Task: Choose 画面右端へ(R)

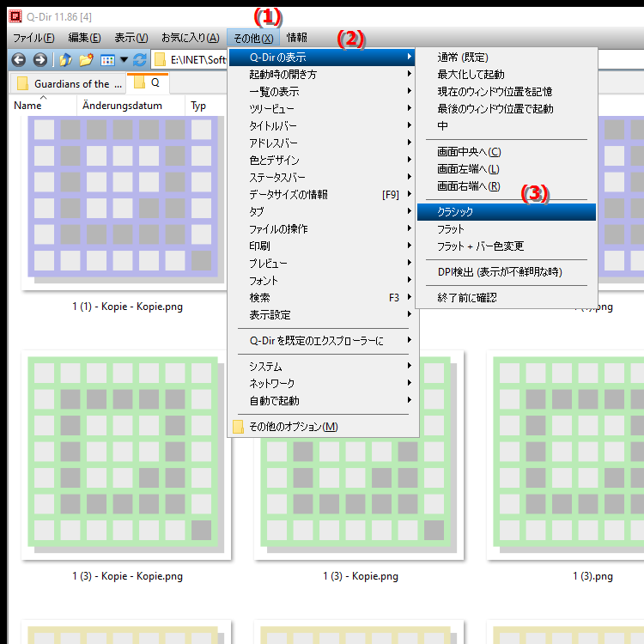Action: click(506, 186)
